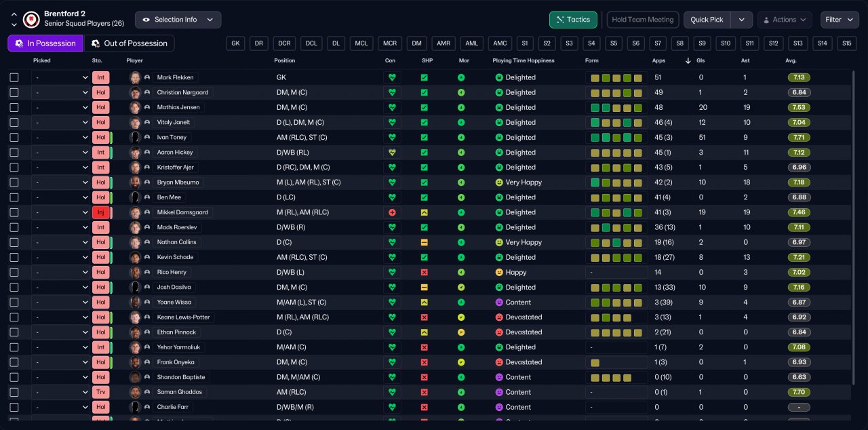Viewport: 868px width, 430px height.
Task: Open the Selection Info dropdown
Action: click(178, 20)
